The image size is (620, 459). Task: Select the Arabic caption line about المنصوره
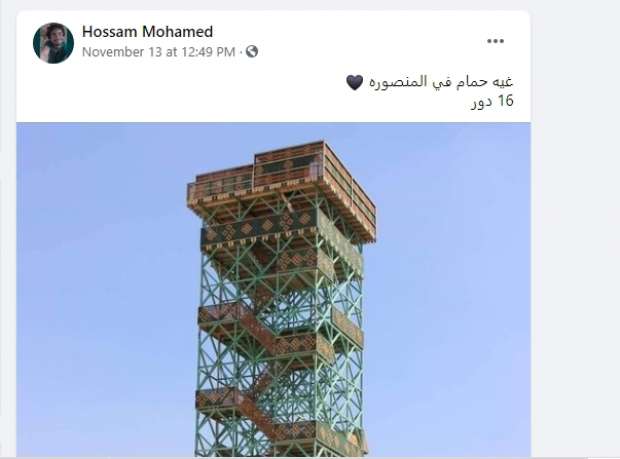[x=429, y=82]
